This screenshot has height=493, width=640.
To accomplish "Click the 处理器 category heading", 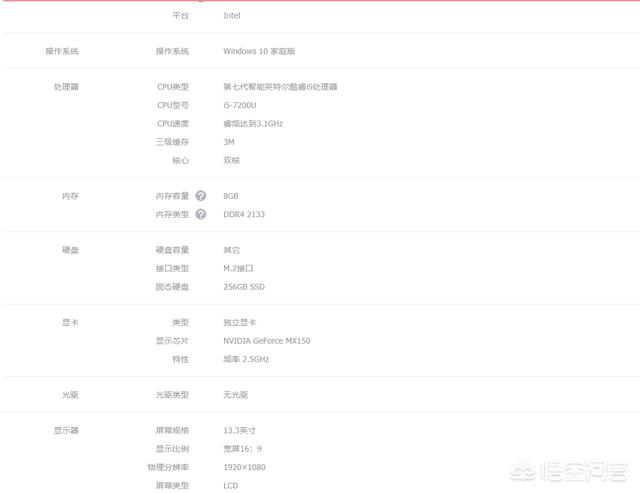I will (x=66, y=87).
